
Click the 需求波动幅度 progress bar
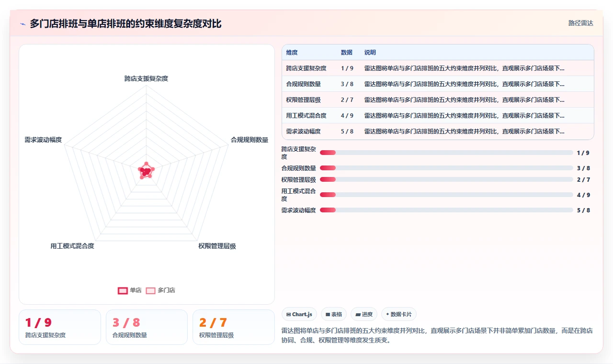point(446,210)
